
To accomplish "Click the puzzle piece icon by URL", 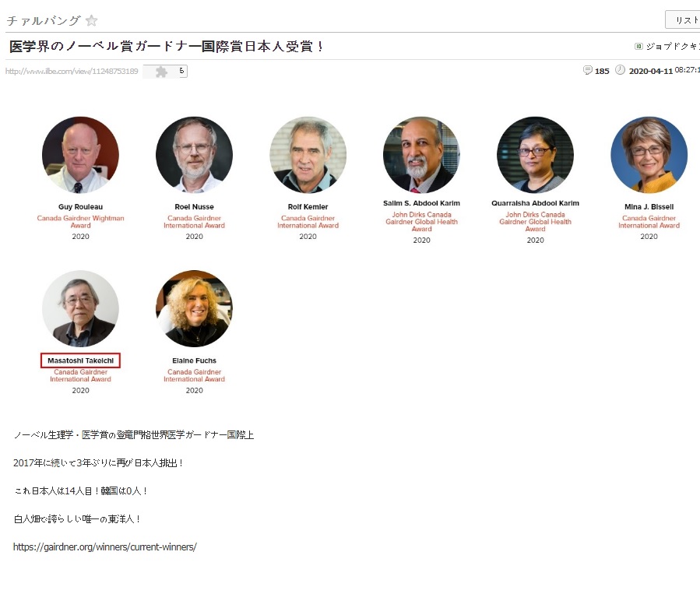I will (x=162, y=72).
